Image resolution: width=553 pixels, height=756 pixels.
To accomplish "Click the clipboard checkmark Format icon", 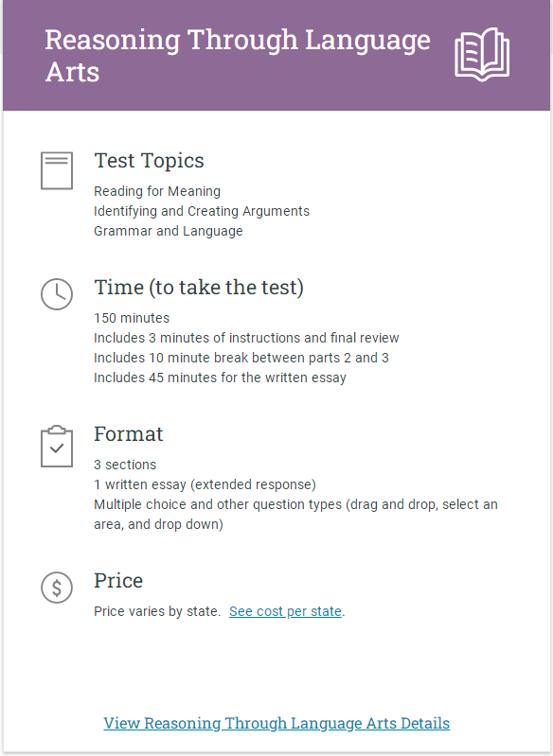I will (x=57, y=446).
